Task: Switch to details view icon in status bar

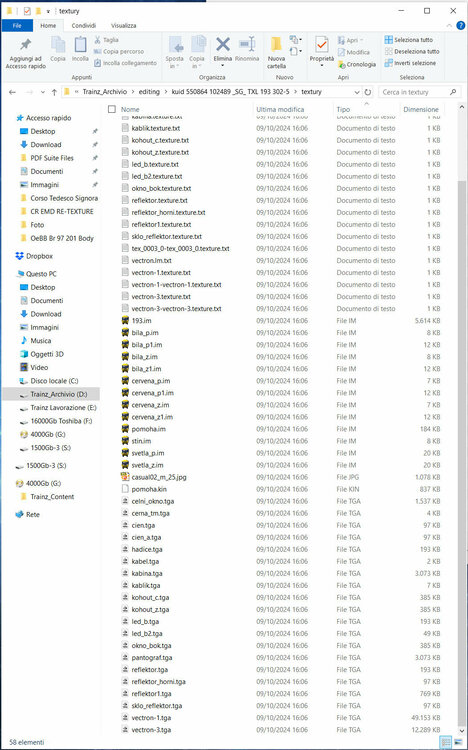Action: tap(446, 742)
